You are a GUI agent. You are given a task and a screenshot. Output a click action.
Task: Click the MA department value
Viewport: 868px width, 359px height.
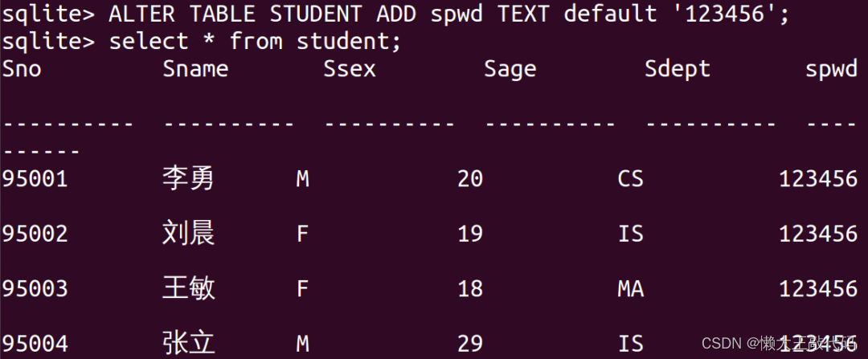(631, 289)
